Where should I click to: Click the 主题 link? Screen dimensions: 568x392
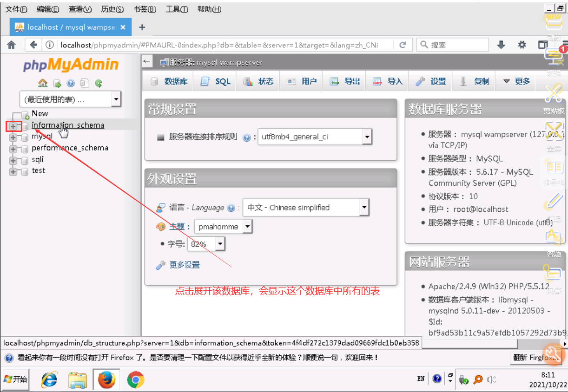[x=177, y=227]
